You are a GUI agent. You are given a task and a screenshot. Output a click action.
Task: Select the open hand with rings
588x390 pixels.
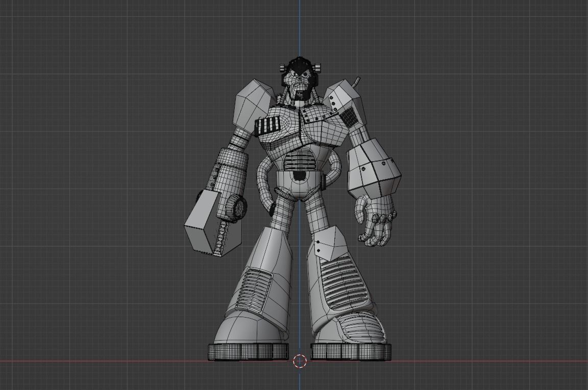click(375, 220)
